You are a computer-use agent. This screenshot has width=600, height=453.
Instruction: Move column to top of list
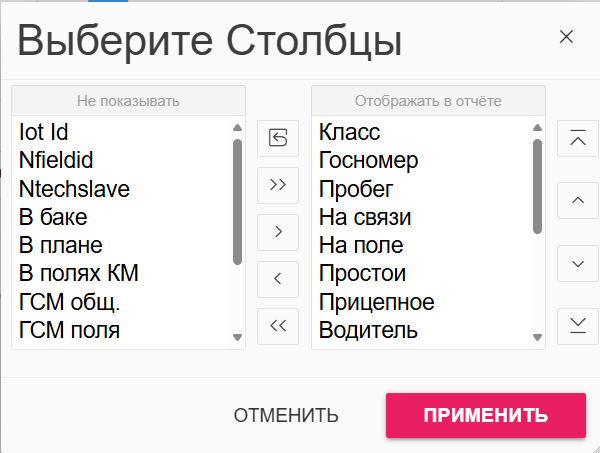click(x=578, y=138)
